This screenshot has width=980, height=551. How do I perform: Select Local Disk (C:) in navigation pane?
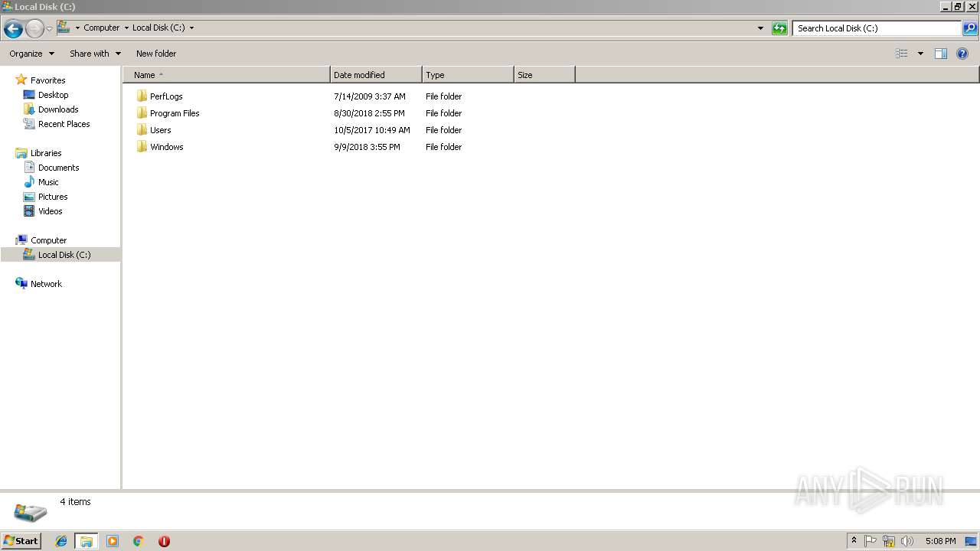60,255
